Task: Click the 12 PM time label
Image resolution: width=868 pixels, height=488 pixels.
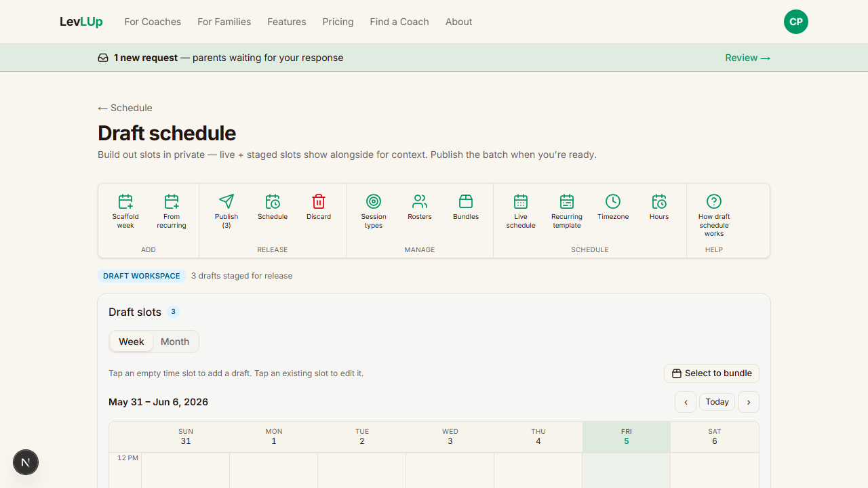Action: coord(127,458)
